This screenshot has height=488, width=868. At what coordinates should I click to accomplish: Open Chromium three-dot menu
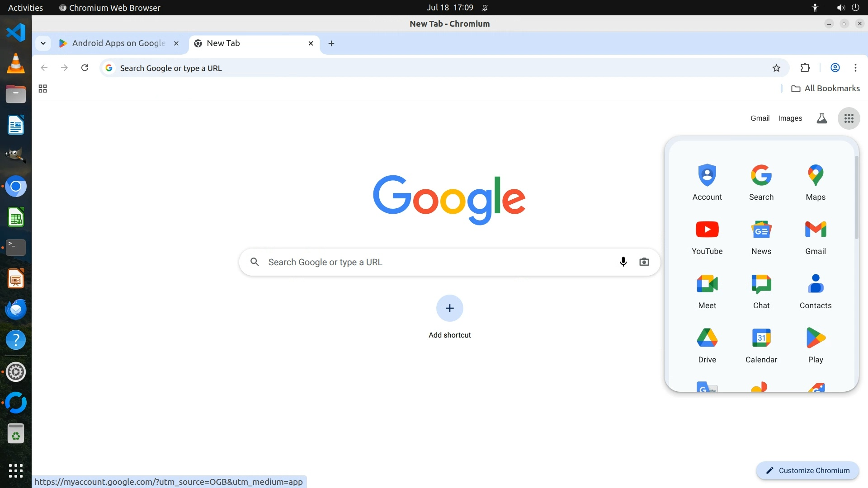(x=855, y=68)
